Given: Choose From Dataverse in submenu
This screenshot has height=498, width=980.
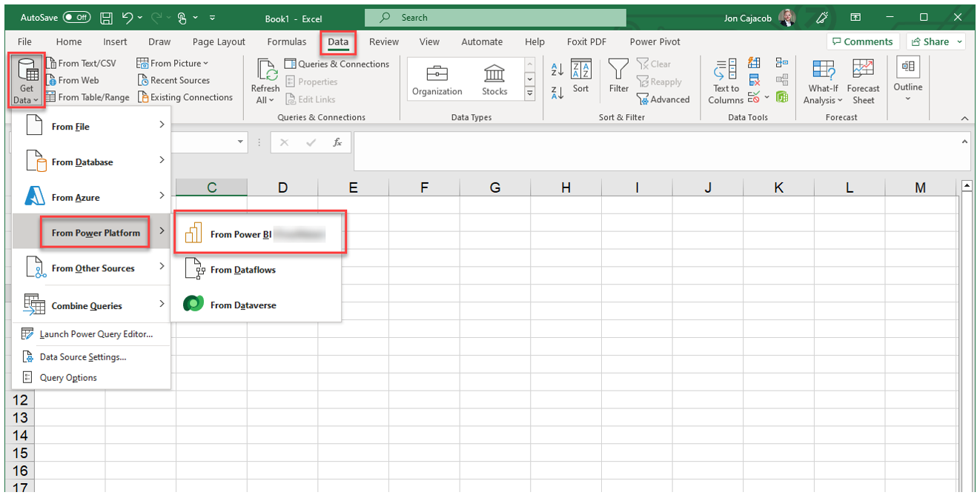Looking at the screenshot, I should pos(256,305).
